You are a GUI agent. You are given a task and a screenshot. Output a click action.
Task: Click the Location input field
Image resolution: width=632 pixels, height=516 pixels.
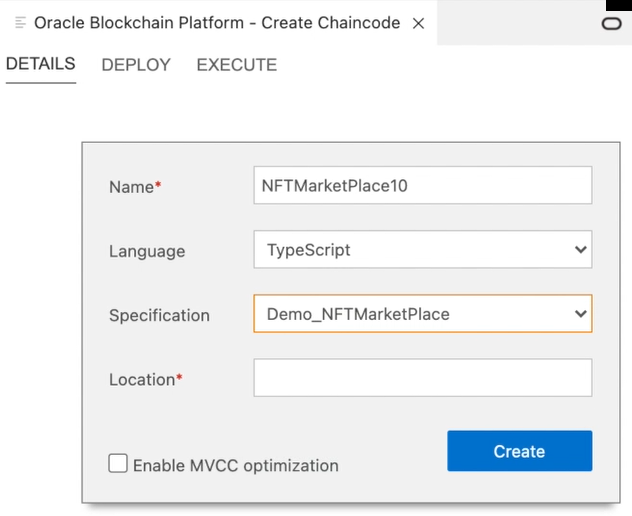point(423,378)
